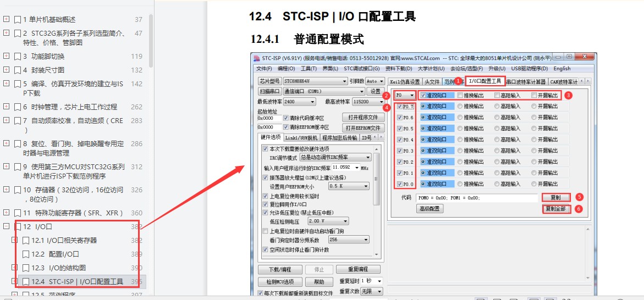Image resolution: width=644 pixels, height=300 pixels.
Task: Click the bookmark panel's vertical scrollbar
Action: pyautogui.click(x=151, y=41)
